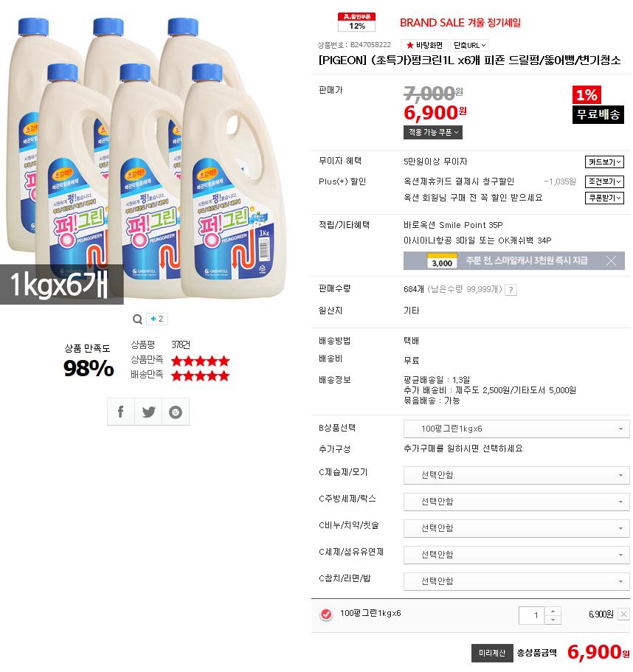The height and width of the screenshot is (672, 633).
Task: Click the quantity input field
Action: click(x=531, y=615)
